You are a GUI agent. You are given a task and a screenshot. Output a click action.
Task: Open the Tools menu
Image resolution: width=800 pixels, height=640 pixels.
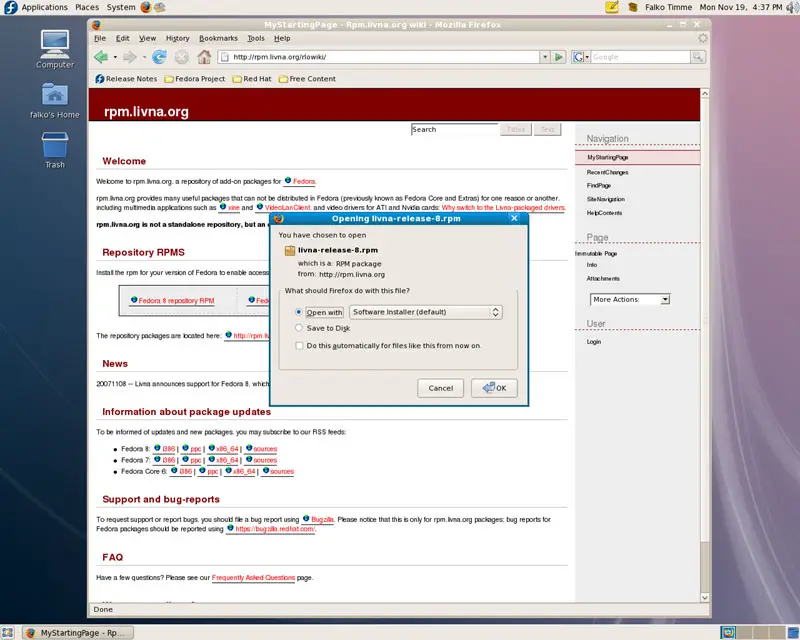point(256,38)
